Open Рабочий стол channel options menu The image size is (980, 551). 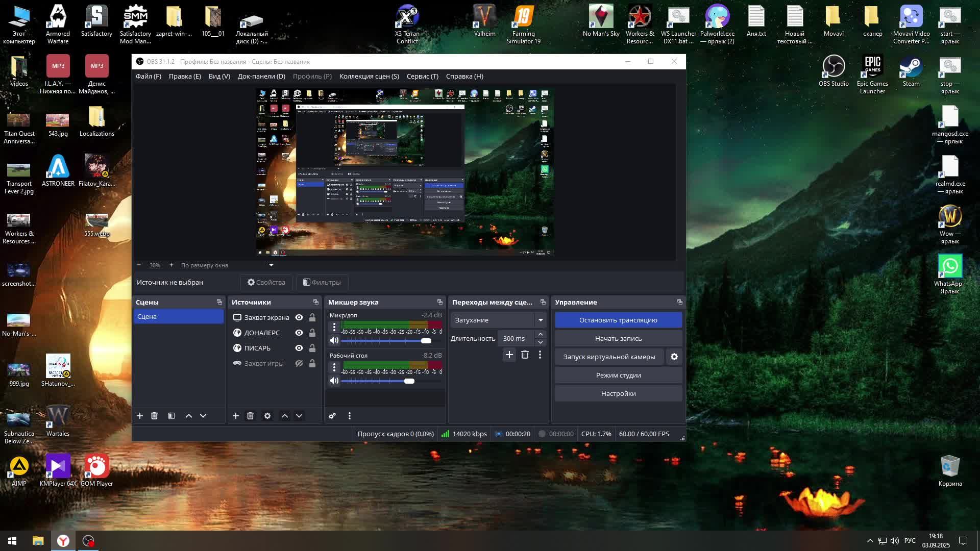pyautogui.click(x=334, y=367)
